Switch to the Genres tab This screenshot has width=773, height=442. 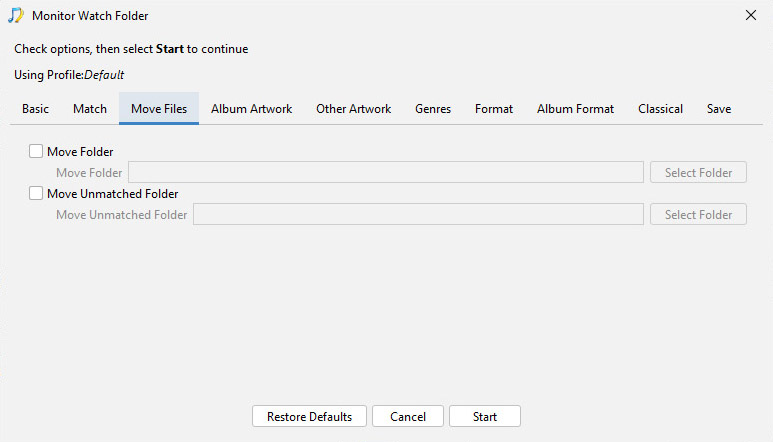[x=433, y=109]
